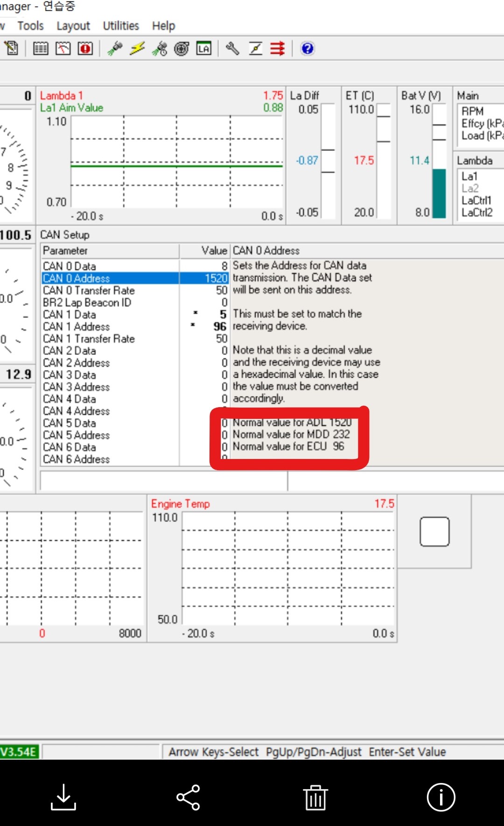Open the Utilities menu
504x826 pixels.
click(x=121, y=26)
